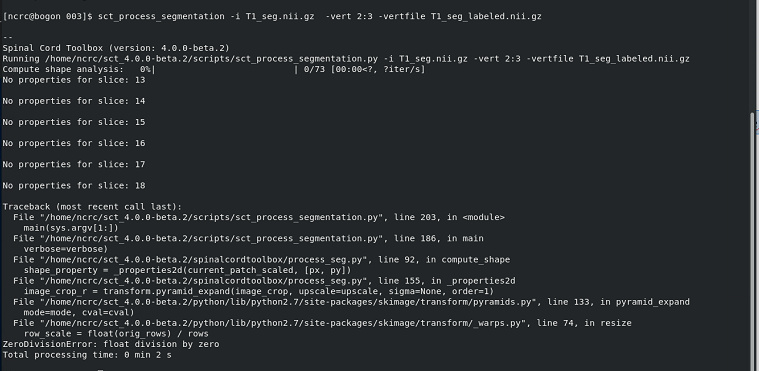
Task: Click 'No properties for slice: 14' line
Action: [74, 101]
